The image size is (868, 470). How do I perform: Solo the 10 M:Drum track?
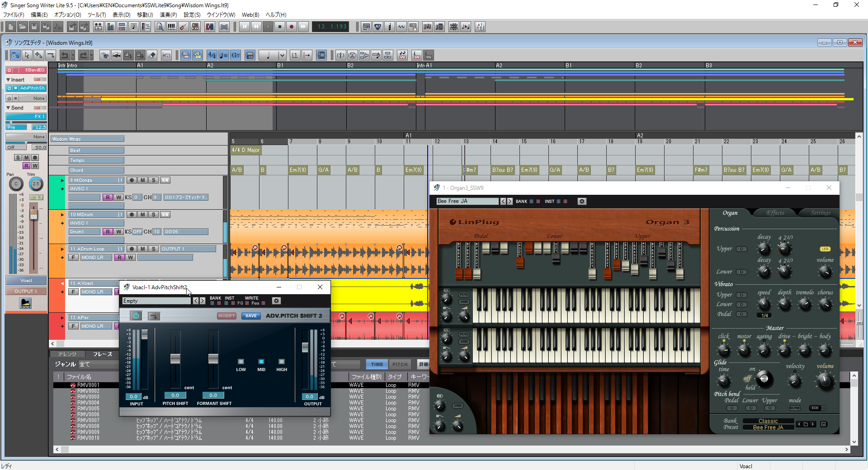pyautogui.click(x=154, y=214)
